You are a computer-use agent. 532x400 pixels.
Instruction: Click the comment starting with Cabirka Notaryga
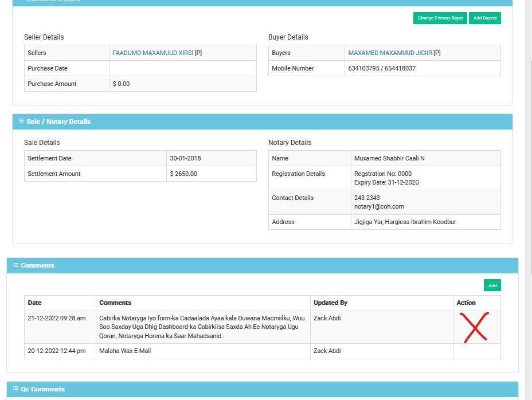pyautogui.click(x=202, y=327)
